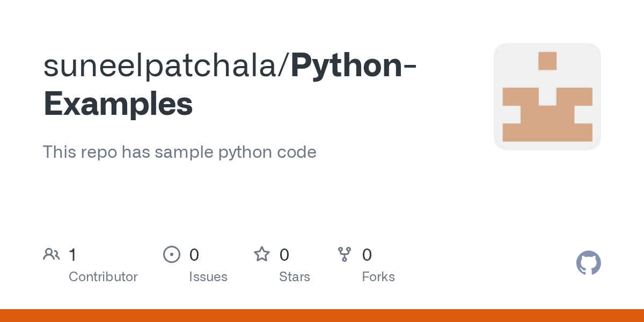Click the small top square of identicon
This screenshot has height=322, width=644.
click(x=547, y=61)
